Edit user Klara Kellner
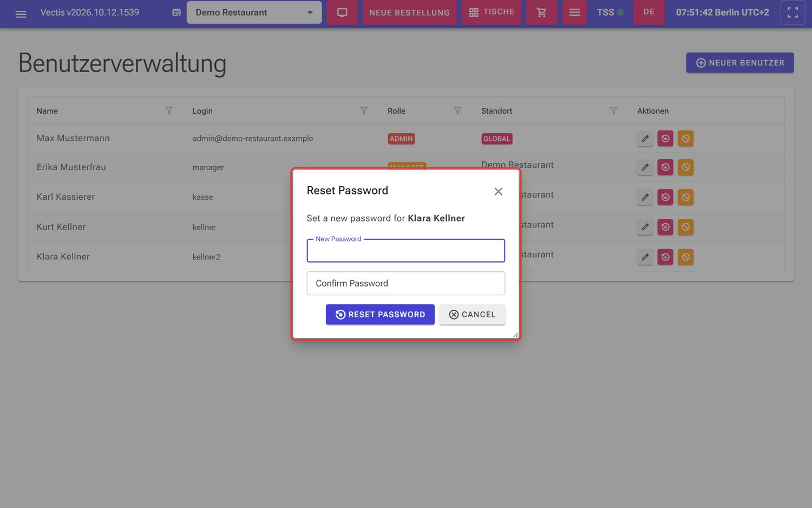The height and width of the screenshot is (508, 812). 645,257
